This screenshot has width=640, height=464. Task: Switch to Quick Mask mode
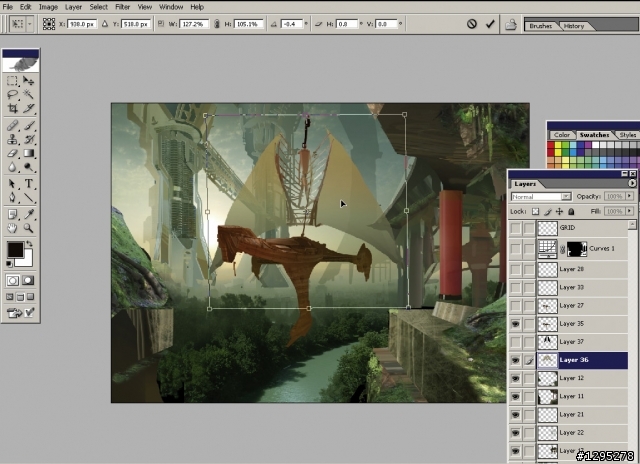28,280
